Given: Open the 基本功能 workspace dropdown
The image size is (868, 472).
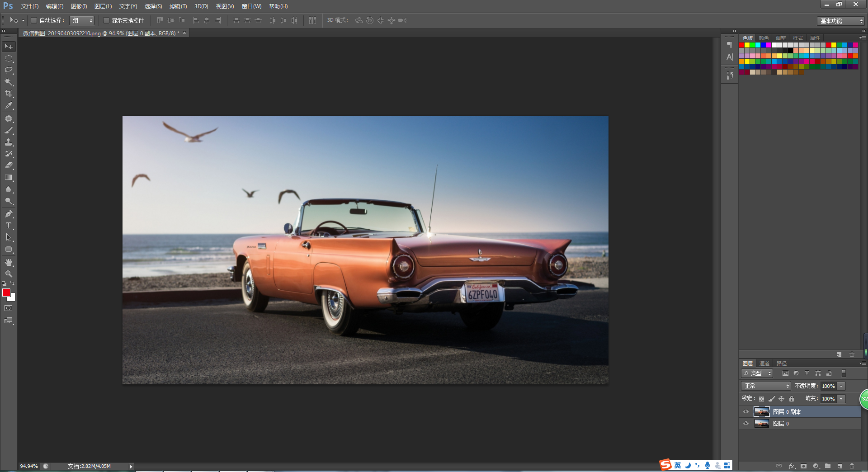Looking at the screenshot, I should pos(841,21).
